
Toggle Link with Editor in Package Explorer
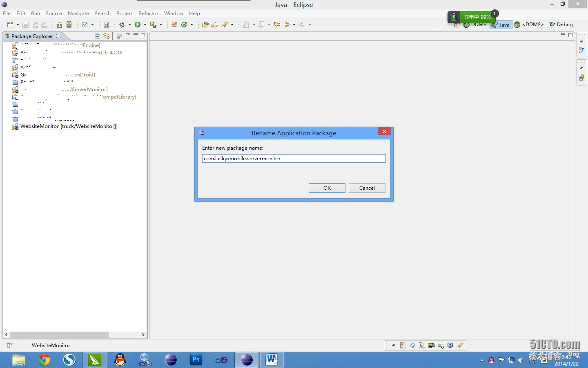(107, 36)
